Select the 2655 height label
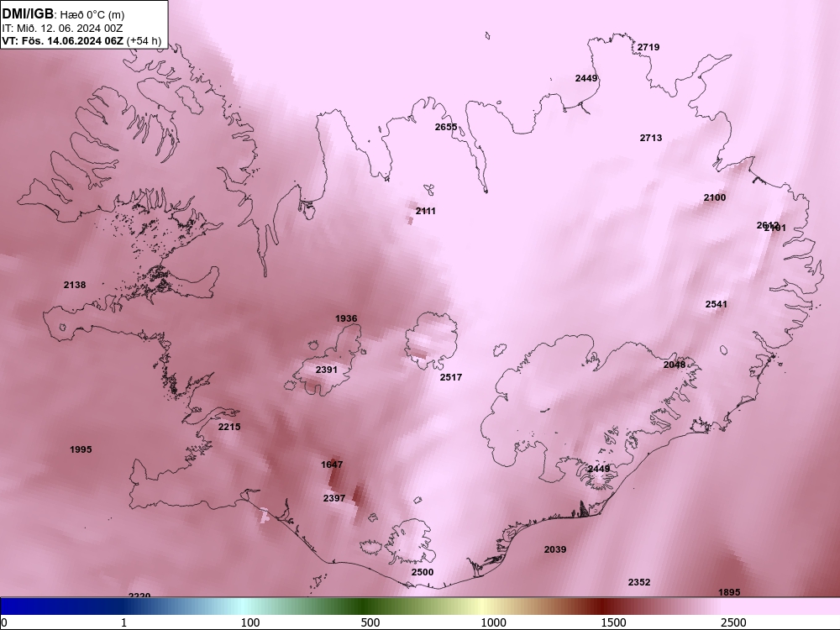Viewport: 840px width, 630px height. [446, 127]
